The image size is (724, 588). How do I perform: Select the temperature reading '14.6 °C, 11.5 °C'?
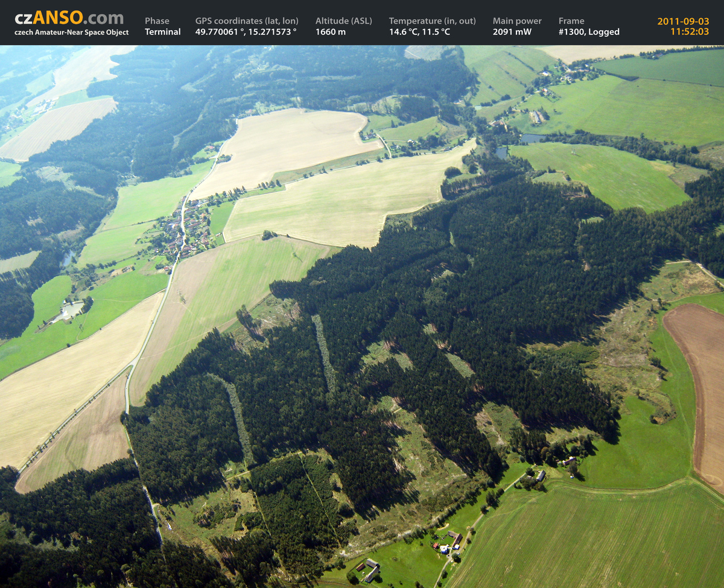[x=420, y=32]
